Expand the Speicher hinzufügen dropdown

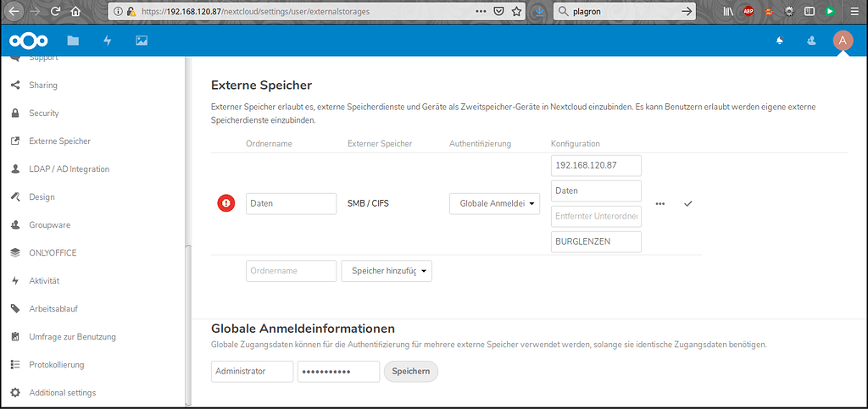387,271
